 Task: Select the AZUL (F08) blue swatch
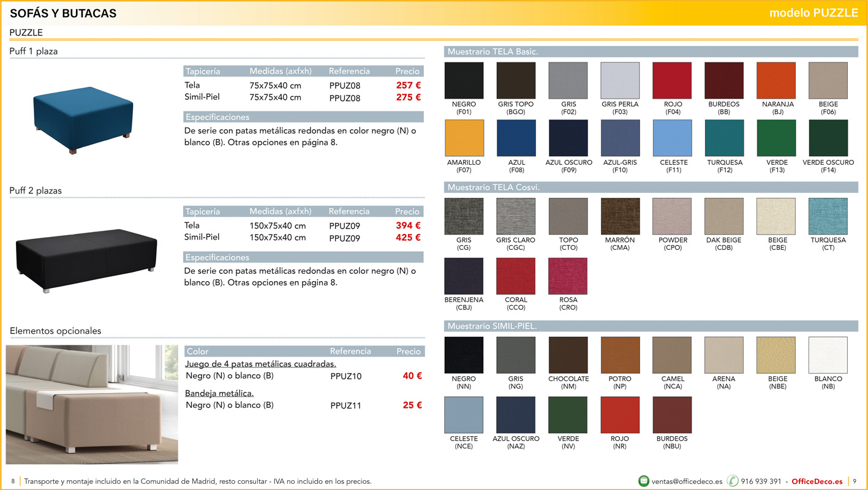click(x=516, y=138)
